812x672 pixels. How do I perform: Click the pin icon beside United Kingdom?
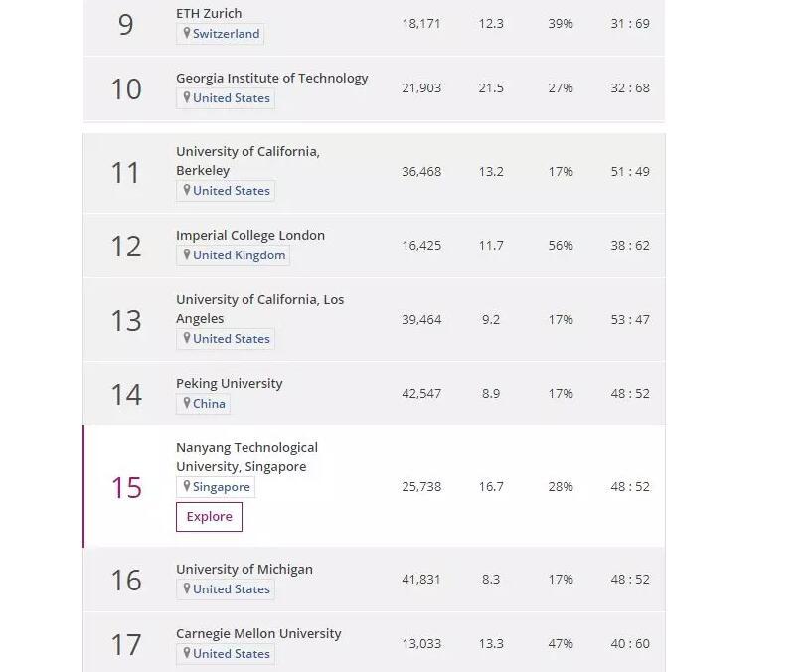point(186,254)
